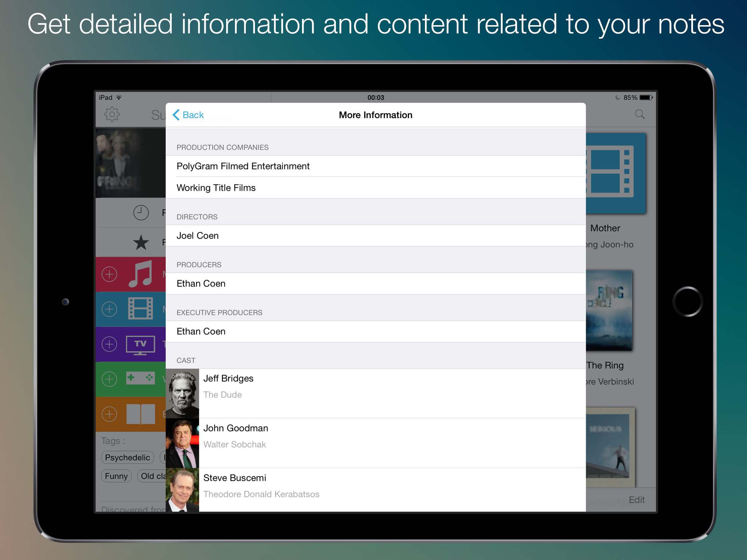Open the Fringe poster thumbnail
The image size is (747, 560).
131,163
